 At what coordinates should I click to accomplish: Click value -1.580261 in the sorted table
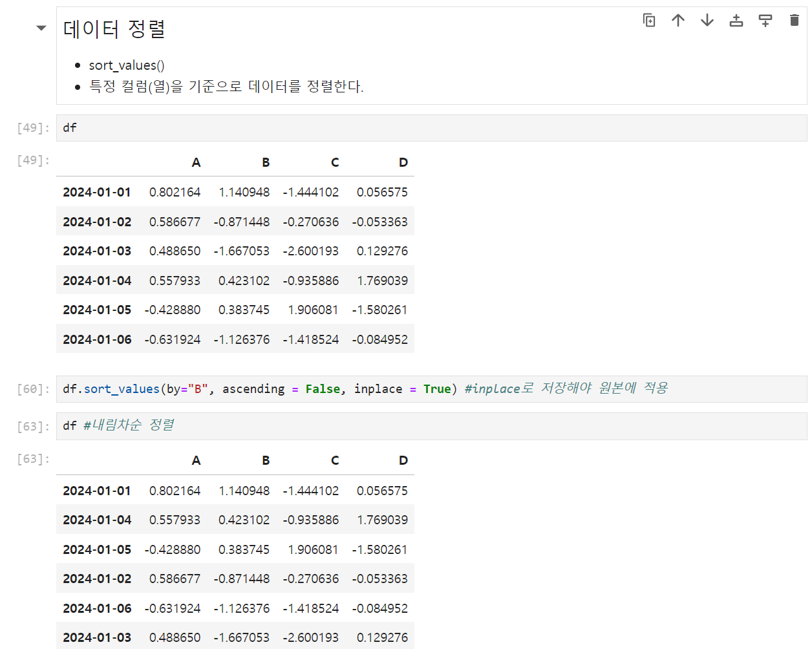tap(380, 549)
